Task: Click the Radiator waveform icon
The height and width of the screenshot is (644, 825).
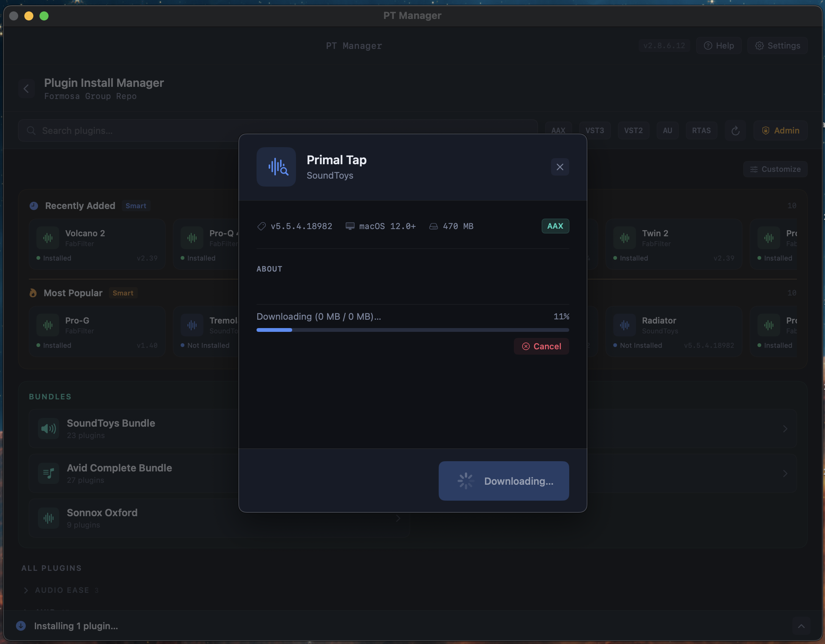Action: click(625, 325)
